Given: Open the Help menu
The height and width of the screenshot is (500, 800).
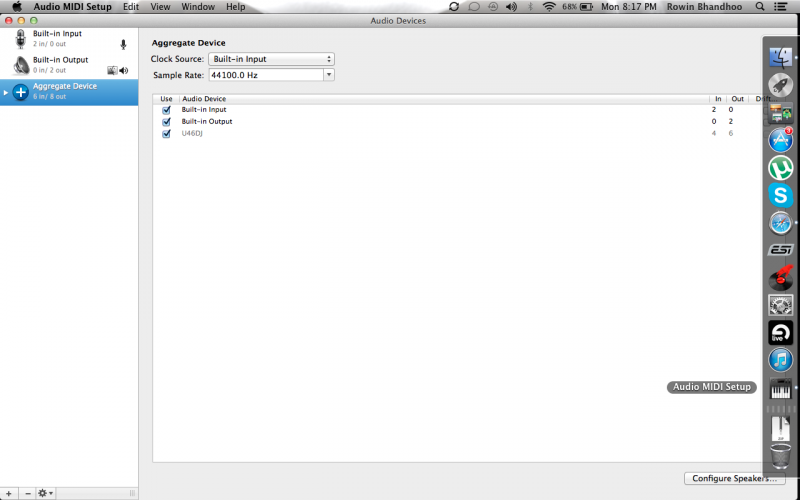Looking at the screenshot, I should 236,7.
